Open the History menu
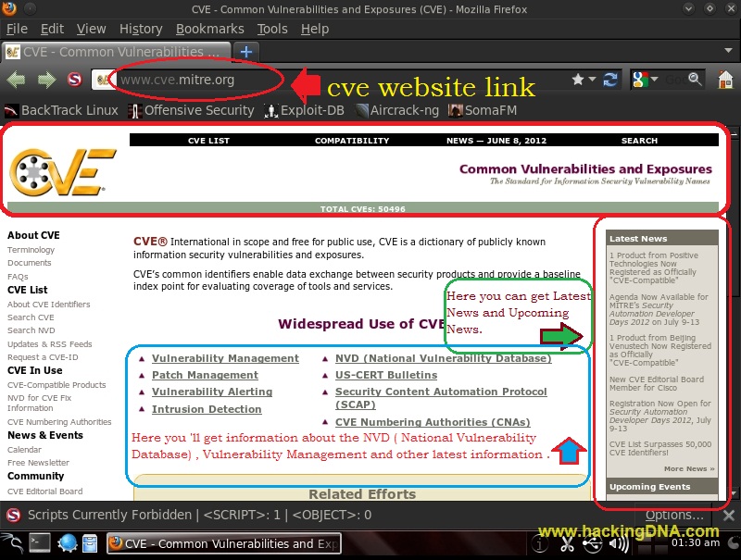The width and height of the screenshot is (741, 560). (141, 29)
